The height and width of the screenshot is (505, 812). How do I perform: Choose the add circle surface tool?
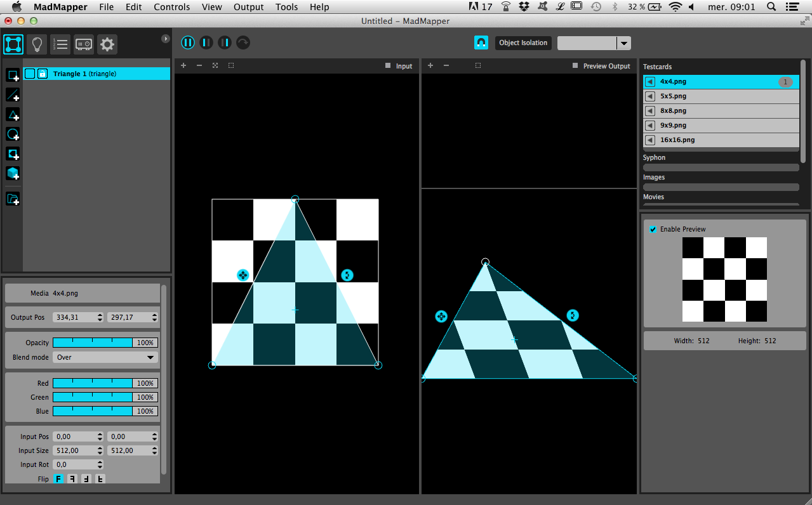13,134
